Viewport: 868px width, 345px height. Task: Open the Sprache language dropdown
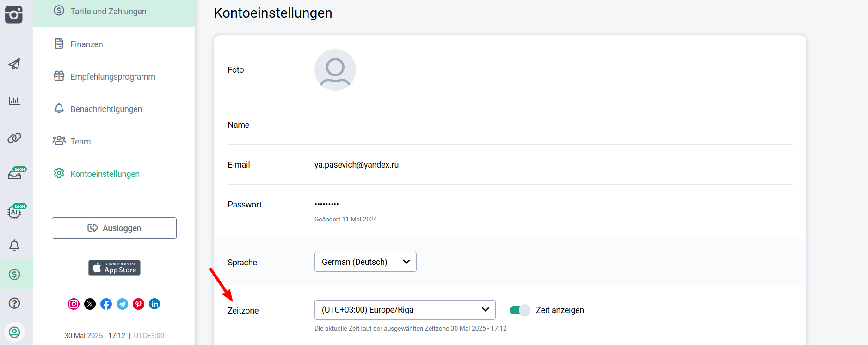point(365,262)
